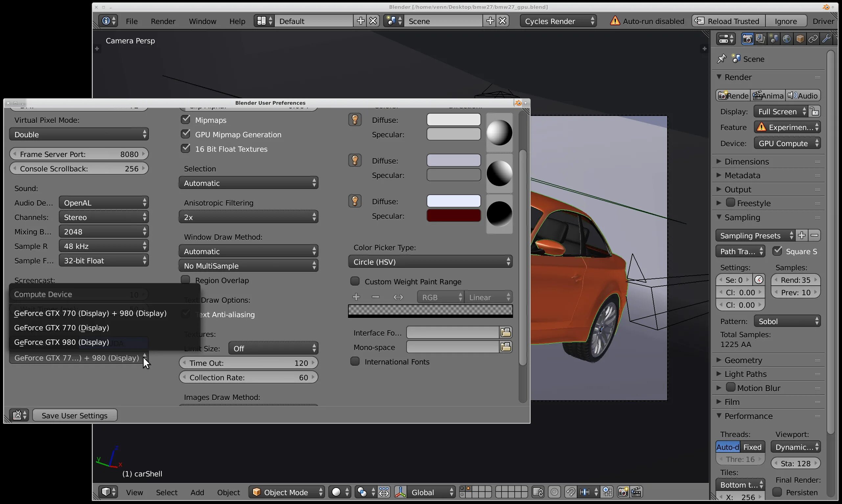This screenshot has width=842, height=504.
Task: Open the world properties tab icon
Action: point(786,39)
